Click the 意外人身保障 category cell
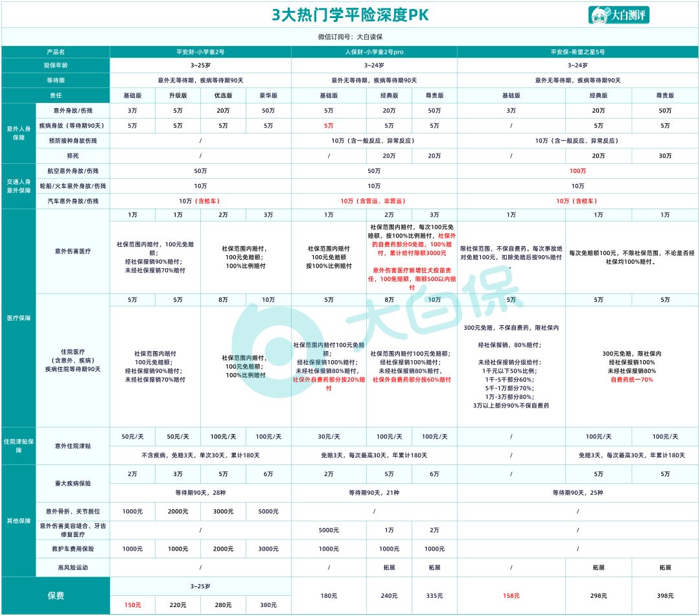This screenshot has height=616, width=700. click(19, 133)
